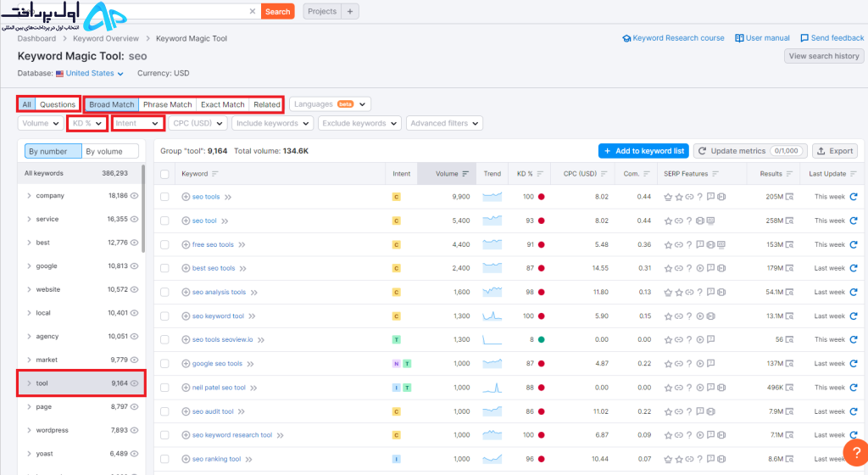
Task: Tick checkbox for 'free seo tools' row
Action: click(164, 244)
